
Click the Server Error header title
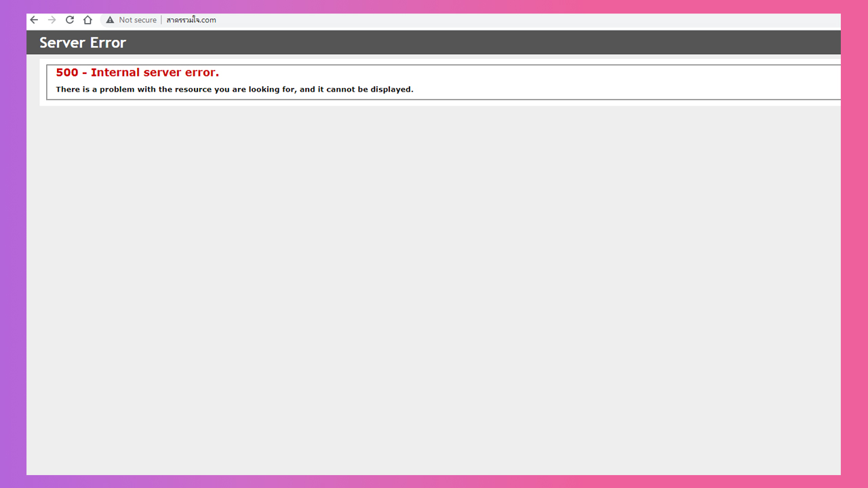pos(83,43)
